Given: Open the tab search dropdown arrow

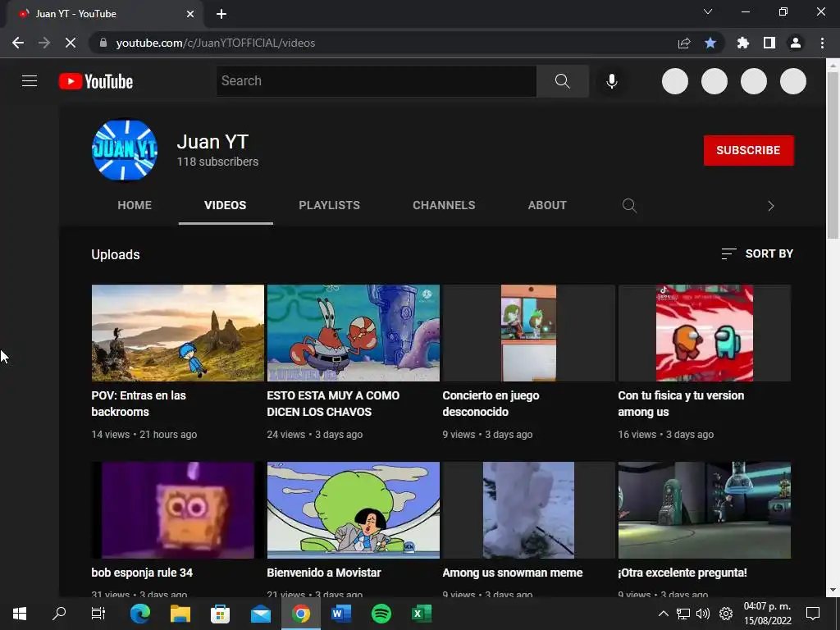Looking at the screenshot, I should click(708, 11).
